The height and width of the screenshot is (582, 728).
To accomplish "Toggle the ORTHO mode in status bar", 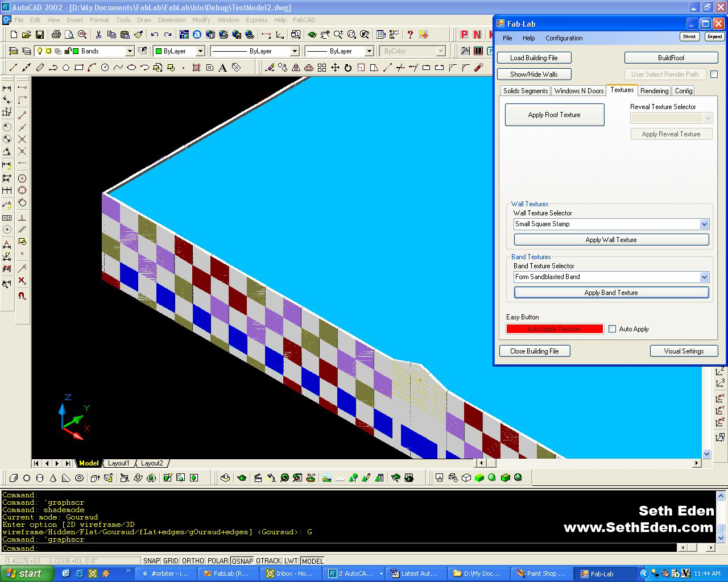I will point(193,561).
